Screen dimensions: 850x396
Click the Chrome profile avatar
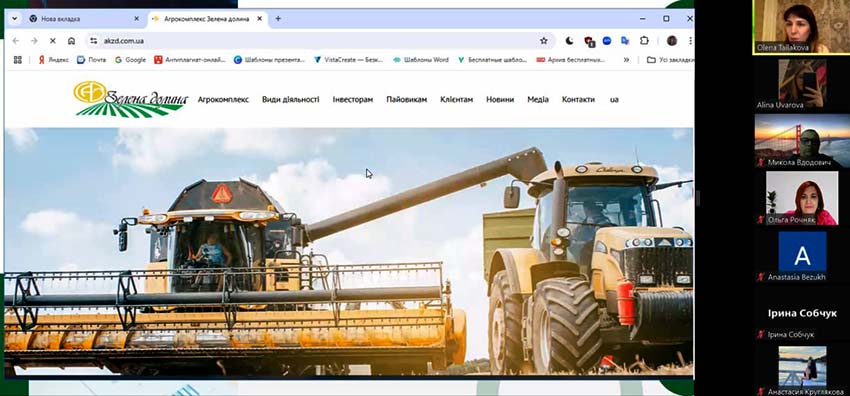[672, 41]
